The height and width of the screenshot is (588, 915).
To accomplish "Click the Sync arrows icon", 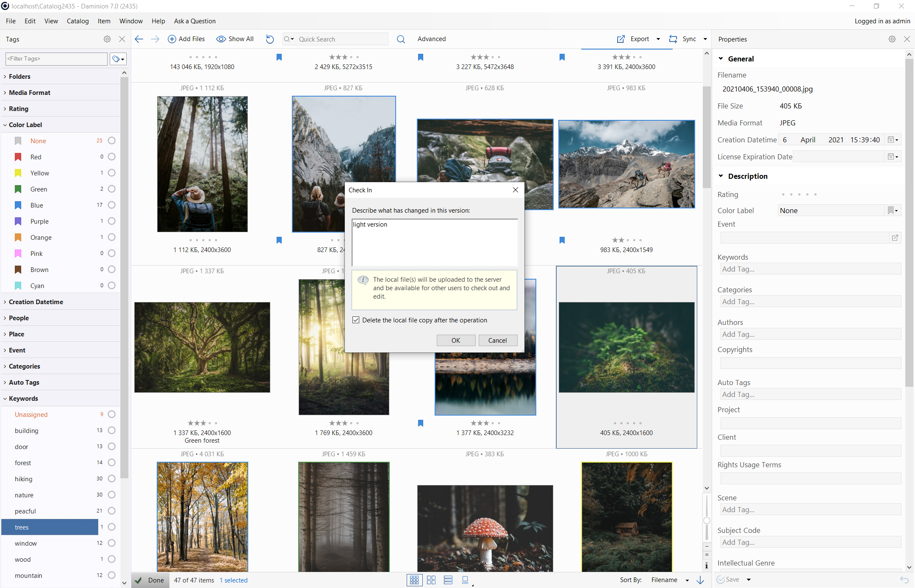I will (x=673, y=39).
